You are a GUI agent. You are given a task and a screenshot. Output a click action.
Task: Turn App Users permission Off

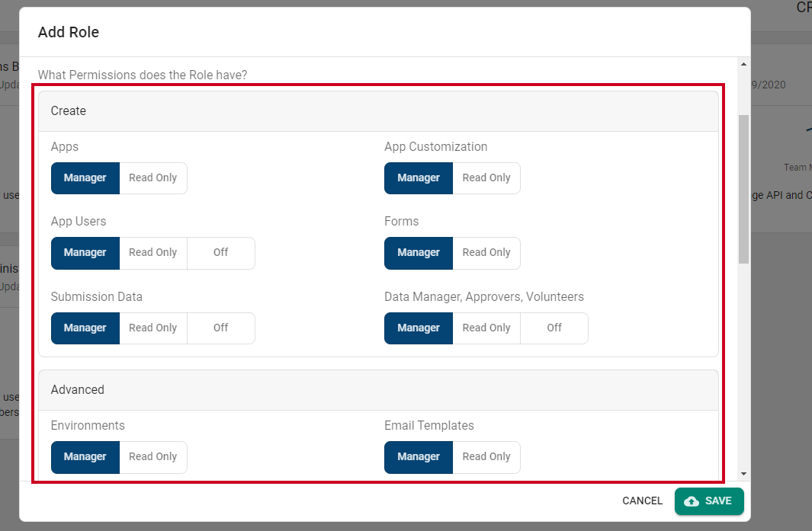coord(220,253)
